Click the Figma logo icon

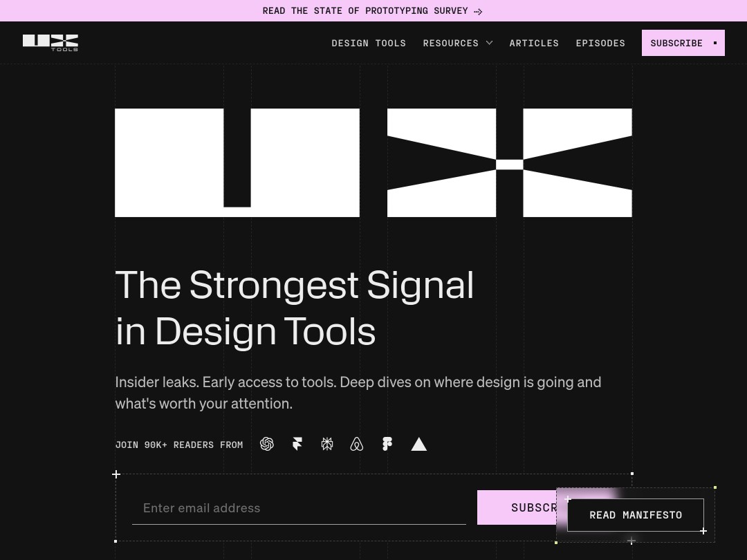pos(387,444)
